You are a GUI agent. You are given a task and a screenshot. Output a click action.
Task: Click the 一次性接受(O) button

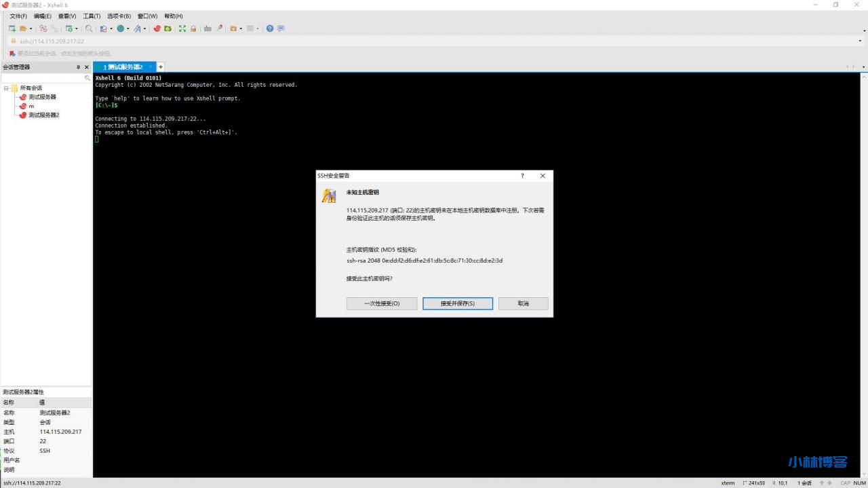tap(382, 303)
